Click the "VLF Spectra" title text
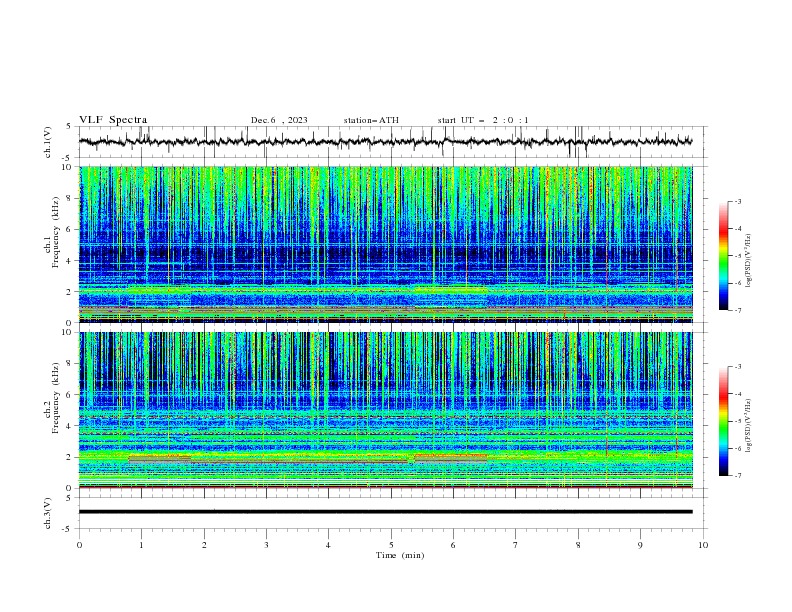The image size is (792, 612). click(x=113, y=120)
